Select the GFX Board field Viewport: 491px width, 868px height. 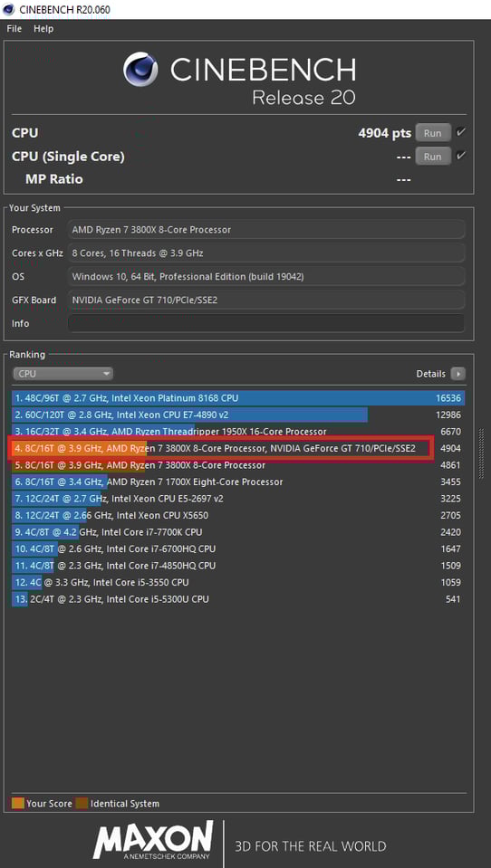266,300
